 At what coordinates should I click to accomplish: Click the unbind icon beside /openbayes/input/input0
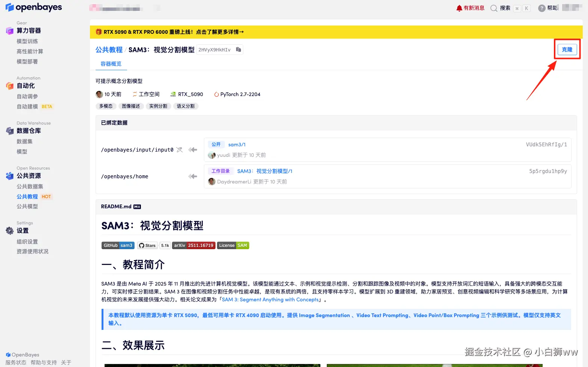[180, 150]
